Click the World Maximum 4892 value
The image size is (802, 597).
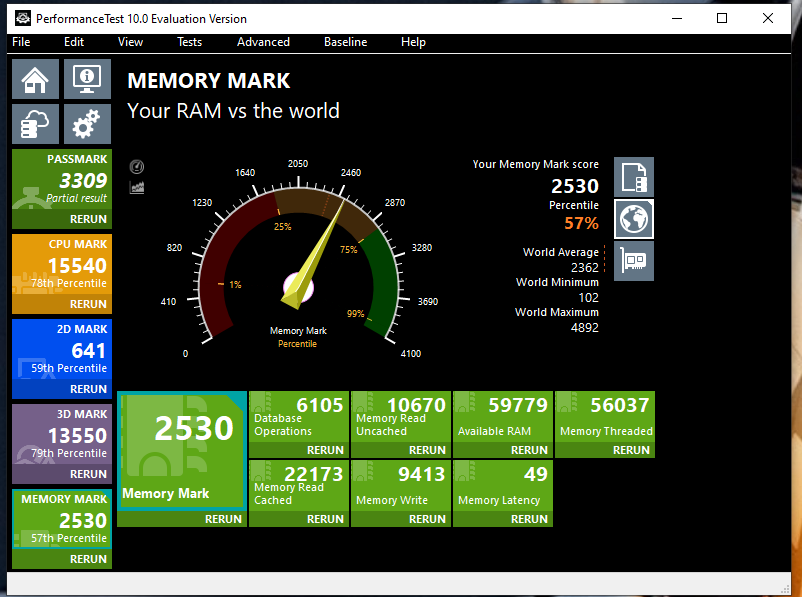pyautogui.click(x=585, y=327)
